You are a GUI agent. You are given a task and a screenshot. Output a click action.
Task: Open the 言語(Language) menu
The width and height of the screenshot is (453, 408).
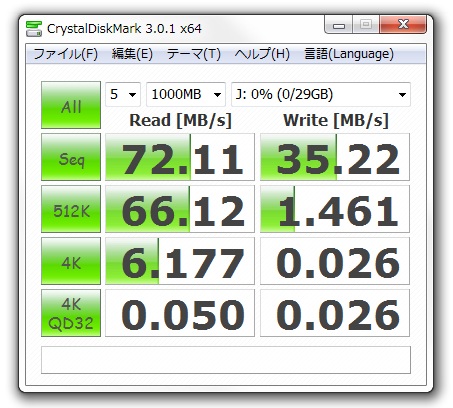tap(349, 54)
